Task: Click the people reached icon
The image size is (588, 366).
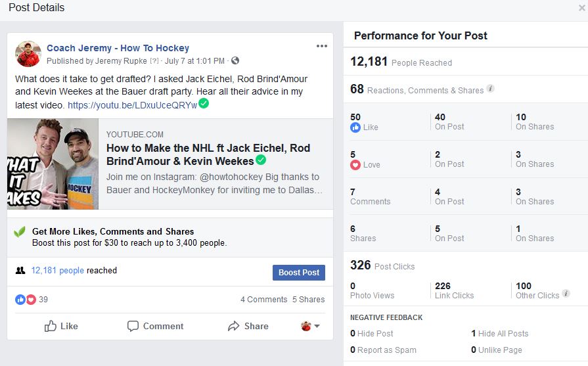Action: [20, 270]
